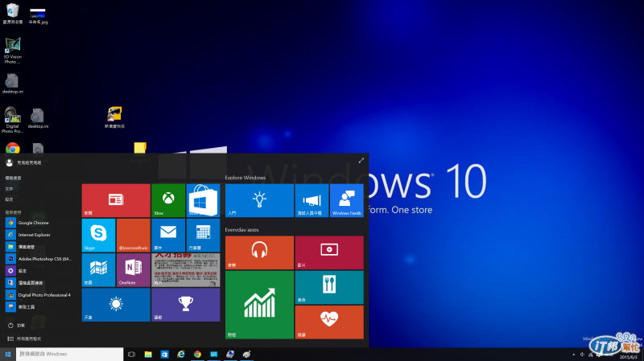Select the jpg image file on desktop
This screenshot has width=644, height=361.
(38, 15)
